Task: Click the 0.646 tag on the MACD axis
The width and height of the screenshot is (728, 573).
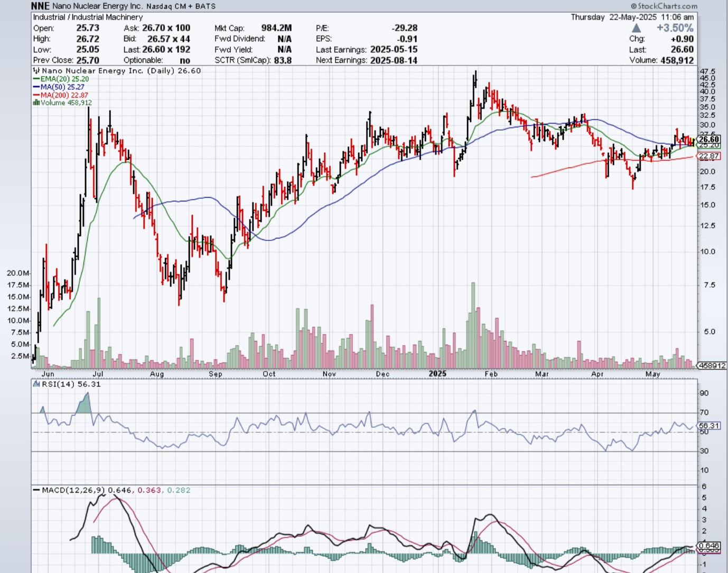Action: pos(709,546)
